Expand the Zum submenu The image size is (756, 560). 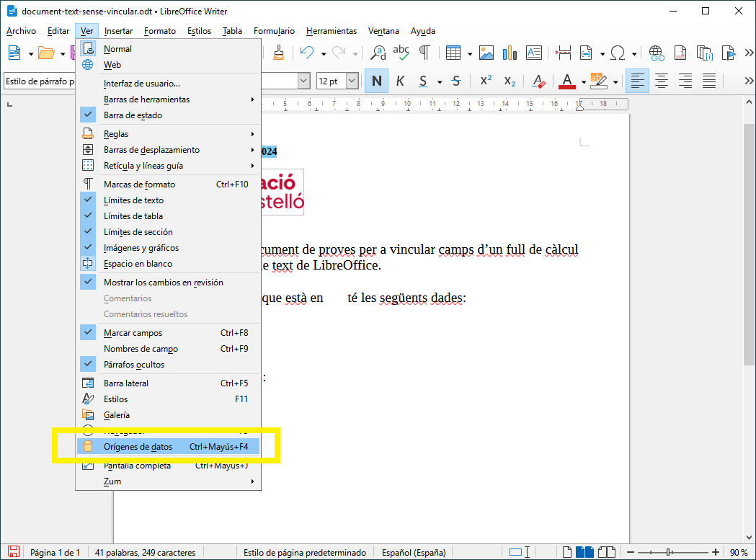168,481
